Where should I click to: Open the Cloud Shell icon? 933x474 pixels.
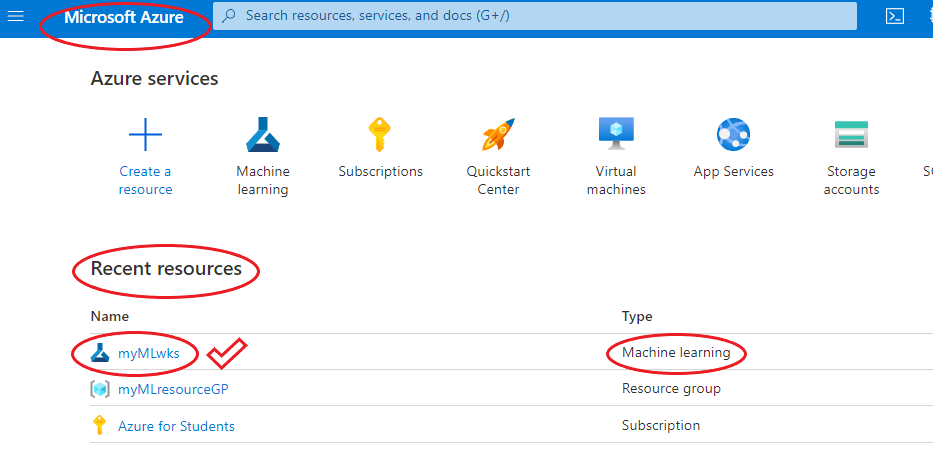click(x=895, y=16)
